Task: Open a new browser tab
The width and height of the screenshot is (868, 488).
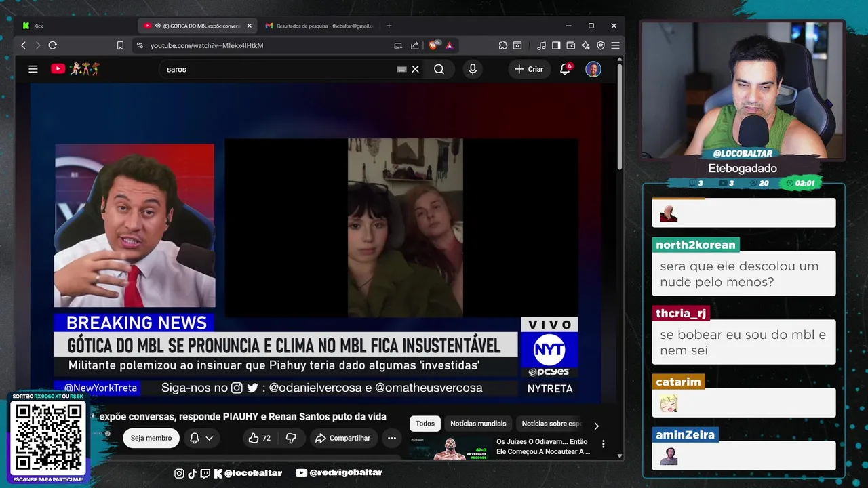Action: 389,26
